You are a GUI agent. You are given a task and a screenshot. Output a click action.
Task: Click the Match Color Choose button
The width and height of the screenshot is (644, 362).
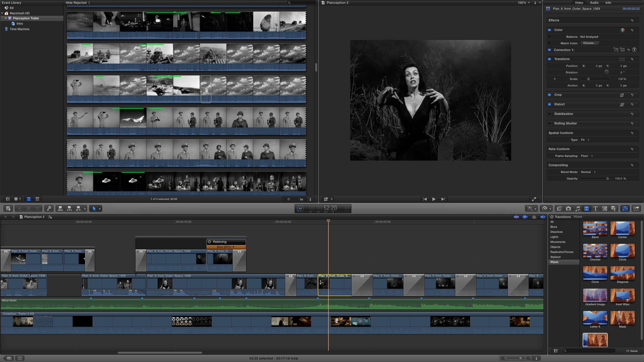[x=590, y=43]
